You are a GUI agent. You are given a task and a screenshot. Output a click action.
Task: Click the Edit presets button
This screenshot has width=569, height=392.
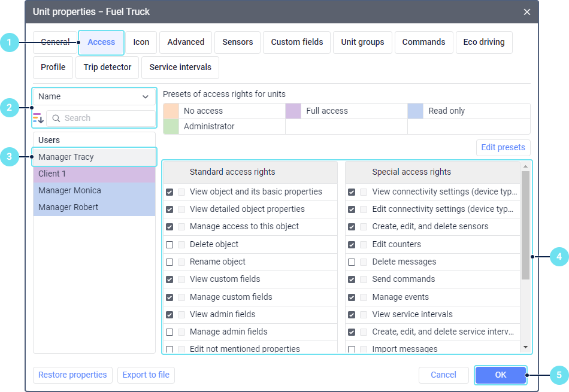503,147
